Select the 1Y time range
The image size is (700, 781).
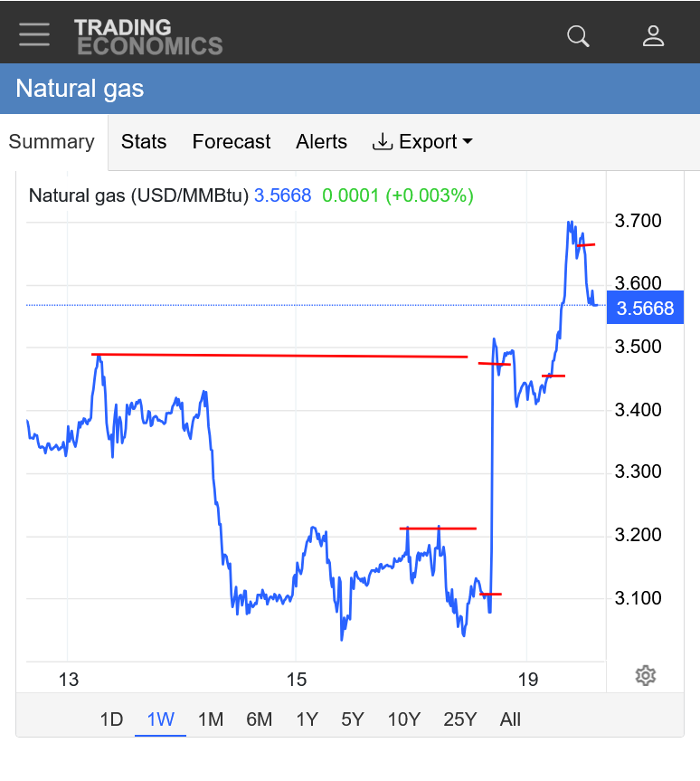point(307,719)
